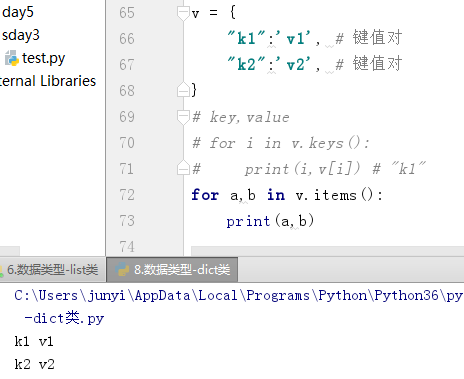Click the Python file icon beside test.py
Viewport: 464px width, 379px height.
12,58
